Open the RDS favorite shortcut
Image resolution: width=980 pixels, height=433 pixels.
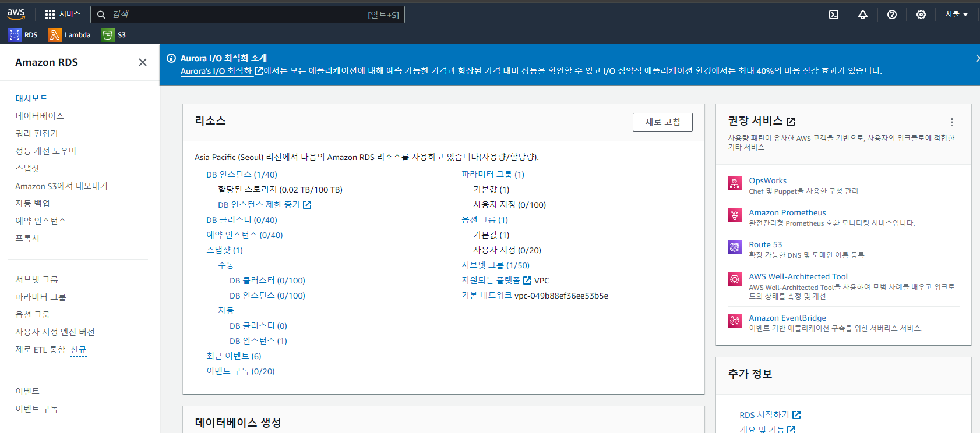(x=23, y=35)
